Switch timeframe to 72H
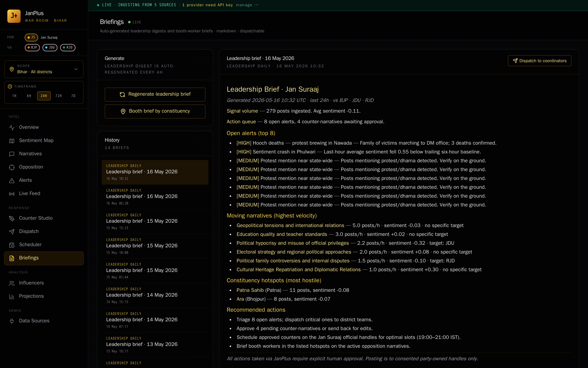 point(59,96)
